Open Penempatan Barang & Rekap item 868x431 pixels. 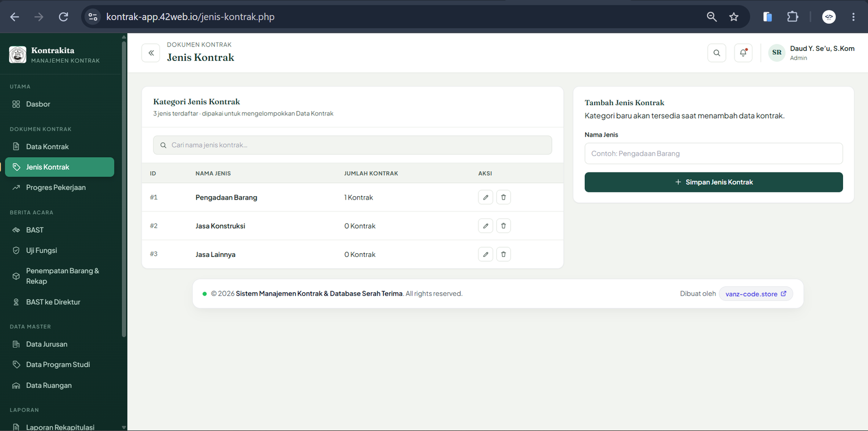(60, 276)
